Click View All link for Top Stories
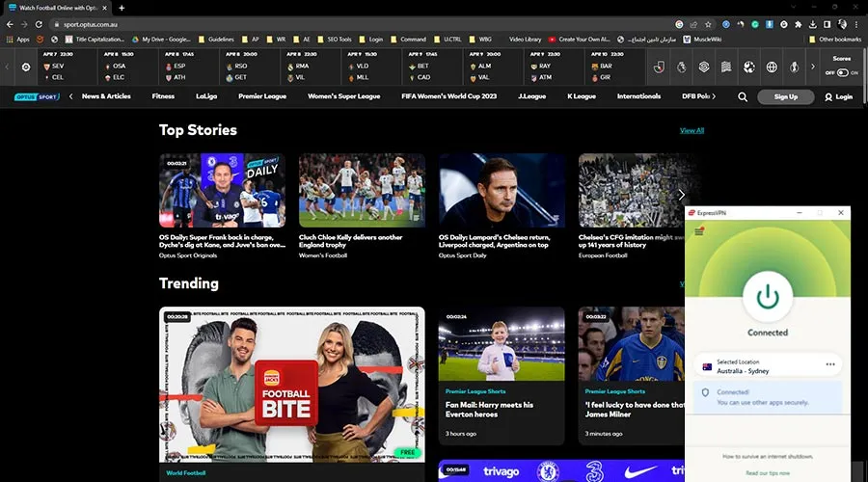This screenshot has height=482, width=868. pyautogui.click(x=692, y=130)
